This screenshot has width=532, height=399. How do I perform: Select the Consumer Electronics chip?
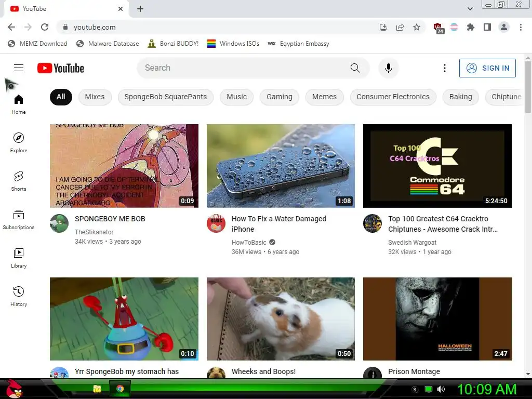tap(393, 97)
